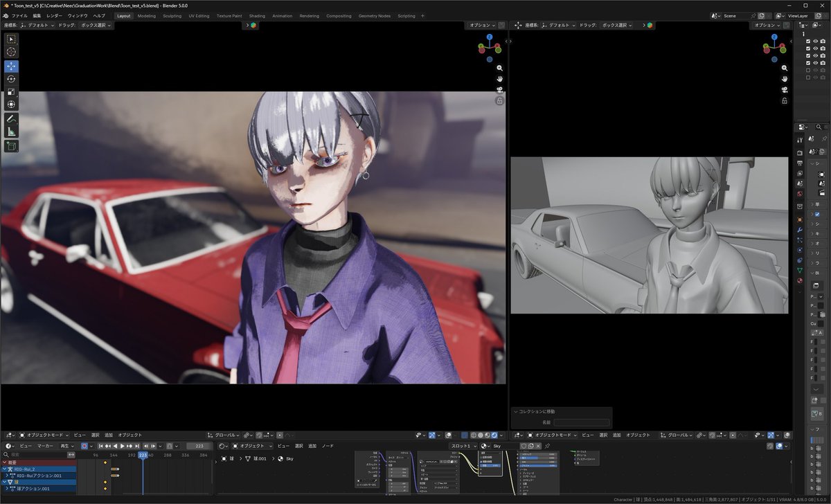Click the current frame 223 playhead marker
This screenshot has height=504, width=831.
[143, 455]
